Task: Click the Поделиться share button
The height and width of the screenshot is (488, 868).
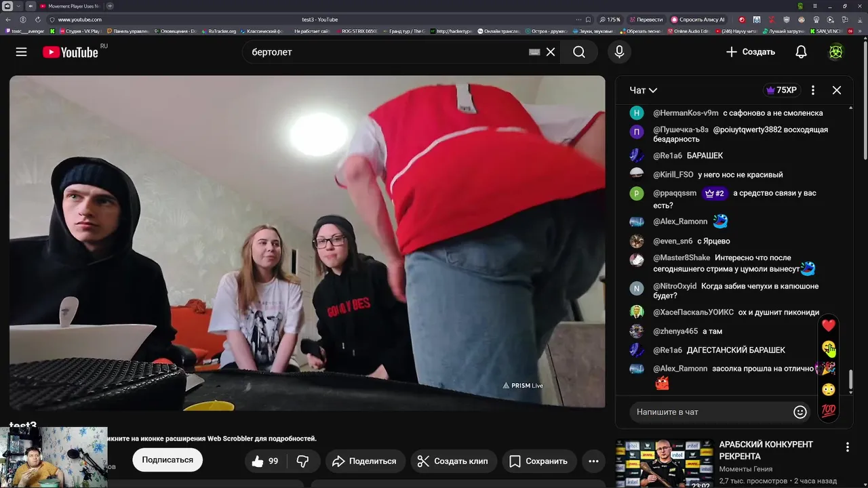Action: tap(365, 461)
